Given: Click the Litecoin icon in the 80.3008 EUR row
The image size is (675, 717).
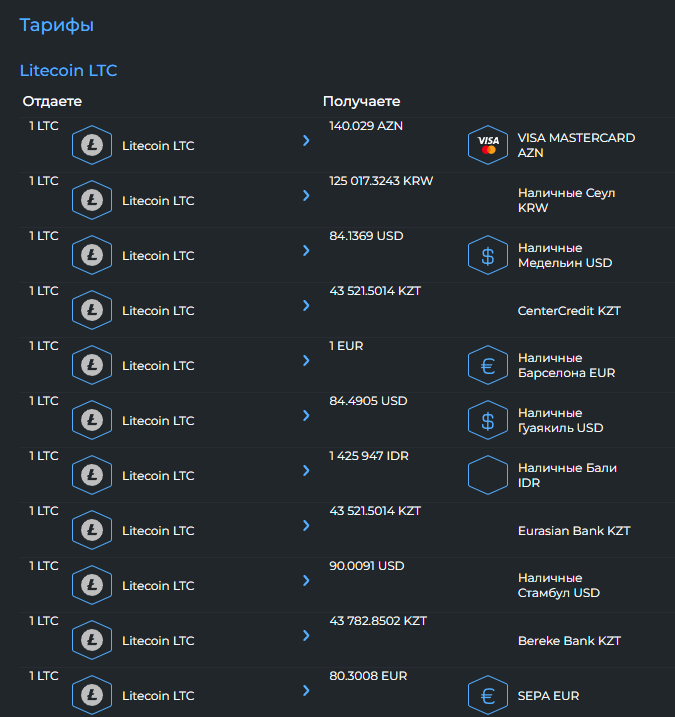Looking at the screenshot, I should click(92, 695).
